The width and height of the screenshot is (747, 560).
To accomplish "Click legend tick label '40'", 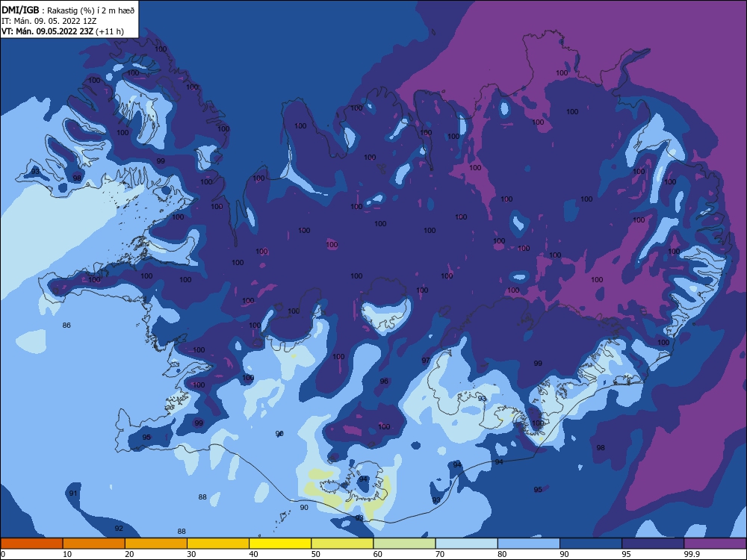I will coord(253,554).
